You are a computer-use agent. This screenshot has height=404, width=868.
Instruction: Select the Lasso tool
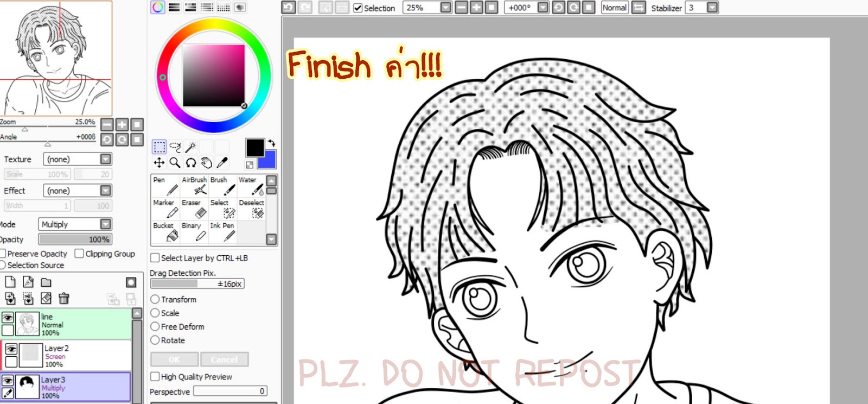click(x=175, y=147)
